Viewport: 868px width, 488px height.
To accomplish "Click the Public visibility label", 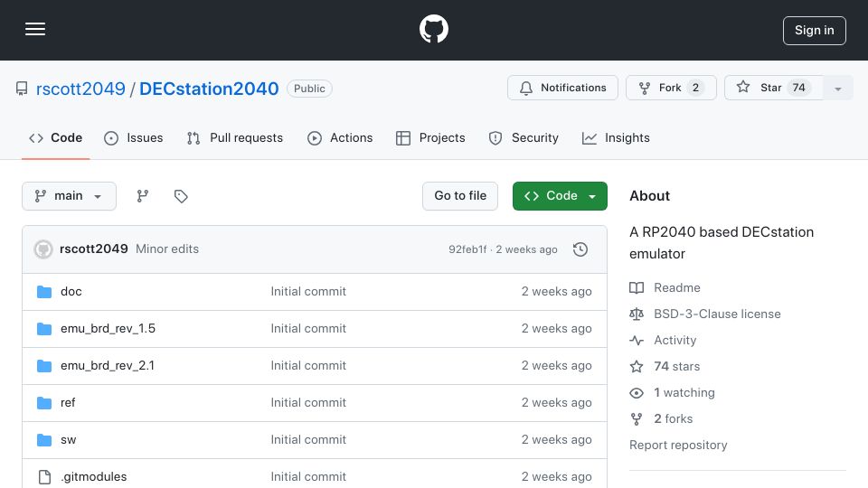I will (309, 89).
